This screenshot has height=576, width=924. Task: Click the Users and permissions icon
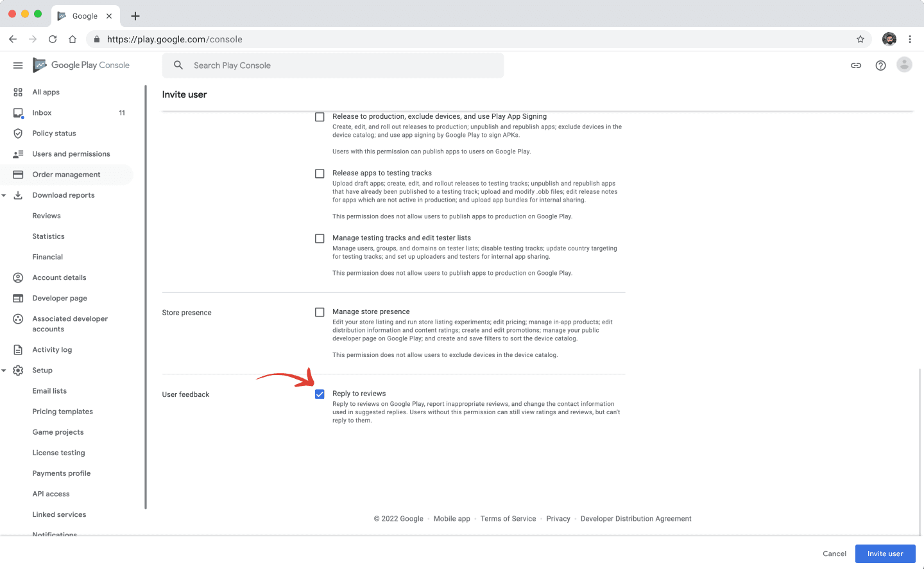[x=18, y=154]
